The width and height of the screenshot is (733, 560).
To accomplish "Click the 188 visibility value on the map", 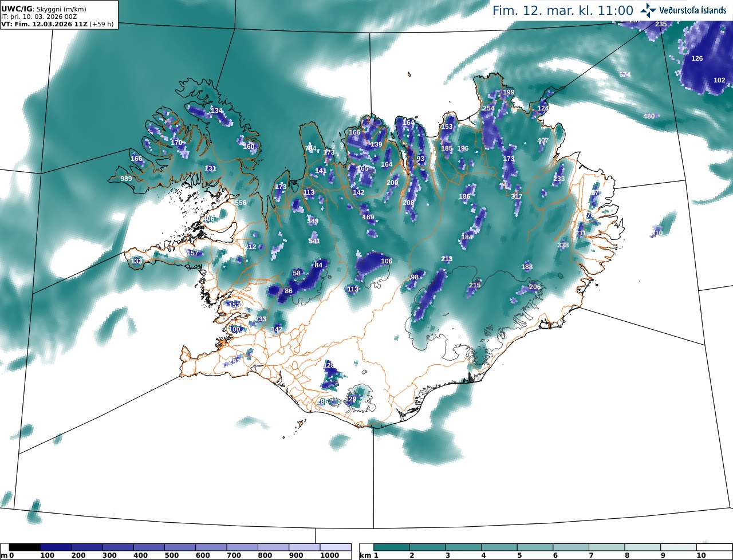I will tap(527, 267).
